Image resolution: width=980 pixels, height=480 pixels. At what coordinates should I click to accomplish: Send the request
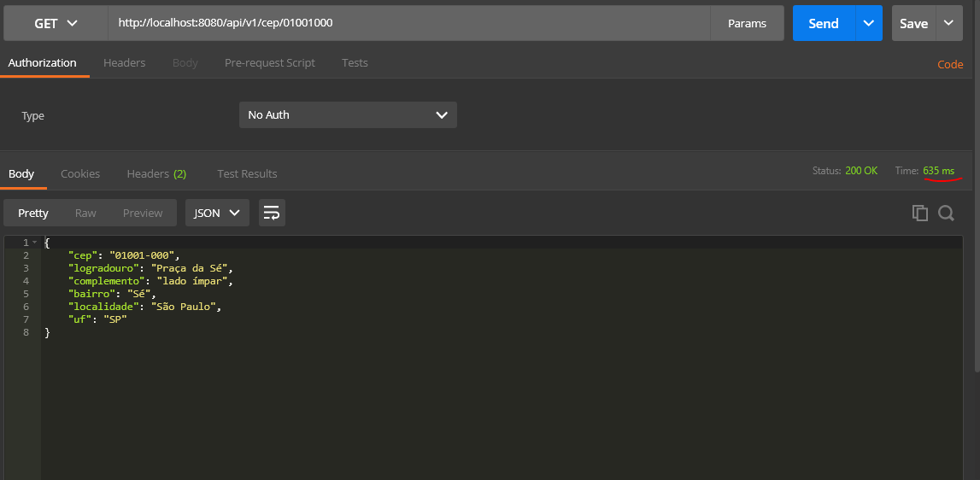pyautogui.click(x=823, y=23)
